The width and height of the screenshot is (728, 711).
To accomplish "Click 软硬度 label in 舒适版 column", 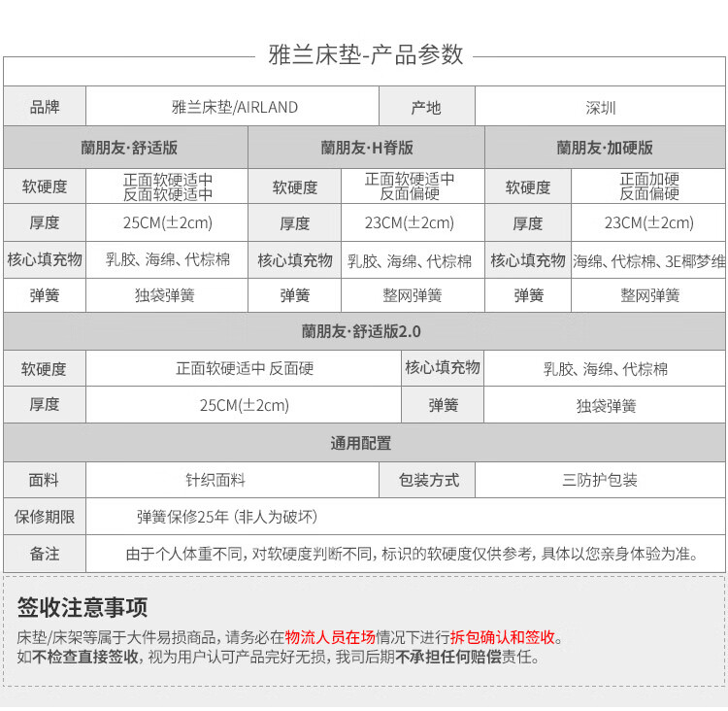I will pyautogui.click(x=45, y=186).
